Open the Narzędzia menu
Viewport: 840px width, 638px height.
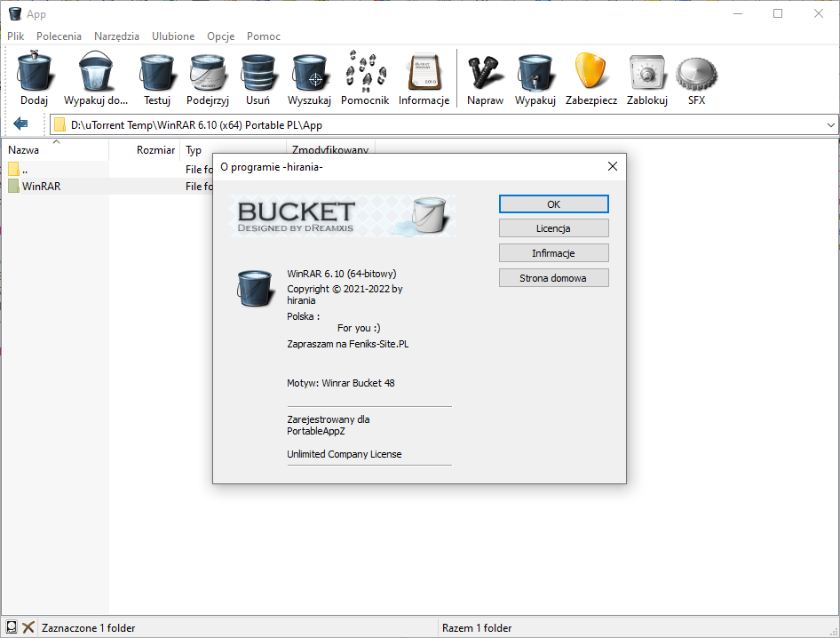[116, 36]
